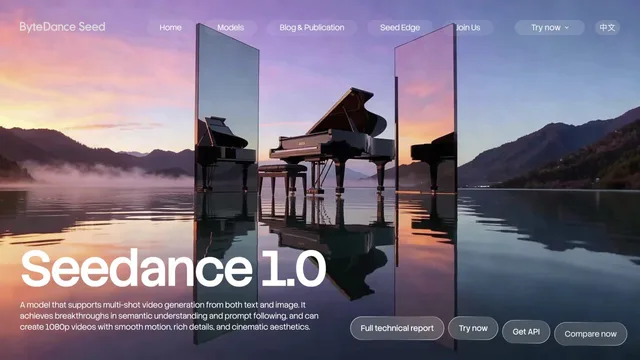Switch language to 中文
Screen dimensions: 640x360
click(x=607, y=27)
